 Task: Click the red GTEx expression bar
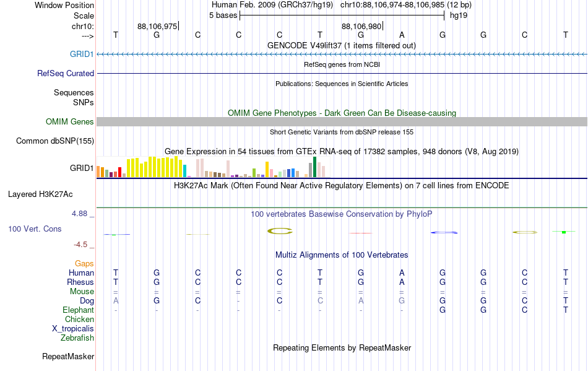coord(119,172)
